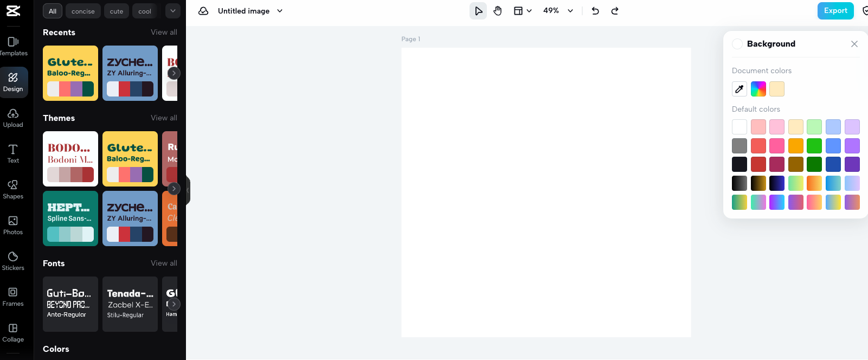Toggle the 'concise' filter chip
The height and width of the screenshot is (360, 868).
coord(83,11)
